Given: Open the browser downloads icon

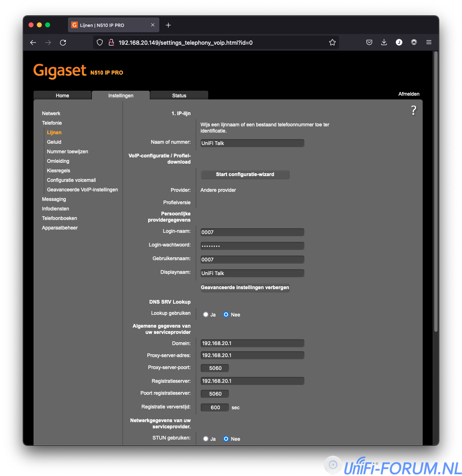Looking at the screenshot, I should (384, 43).
